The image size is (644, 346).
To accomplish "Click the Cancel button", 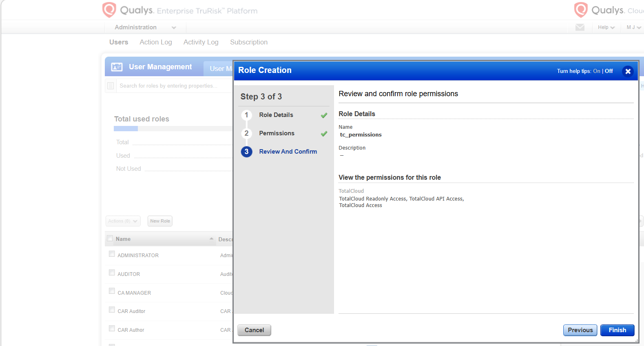I will tap(255, 330).
